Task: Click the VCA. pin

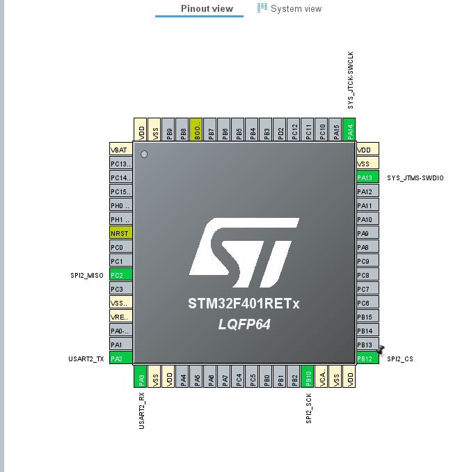Action: point(322,377)
